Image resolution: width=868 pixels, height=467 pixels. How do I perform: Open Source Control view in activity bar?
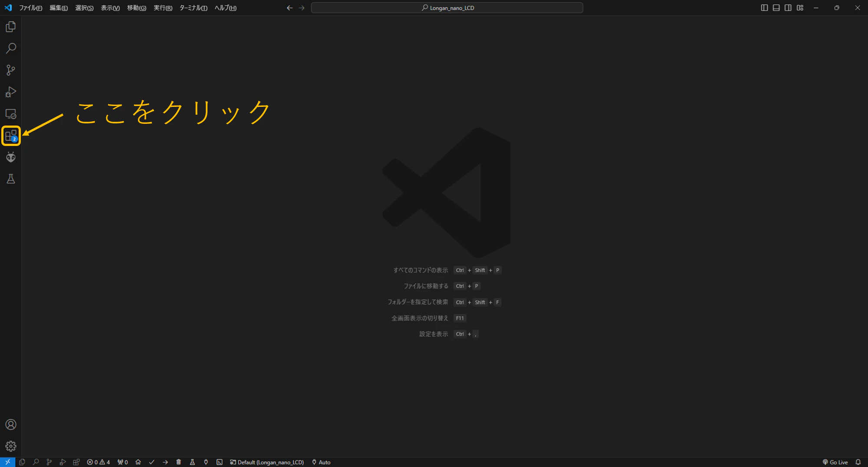[x=11, y=70]
